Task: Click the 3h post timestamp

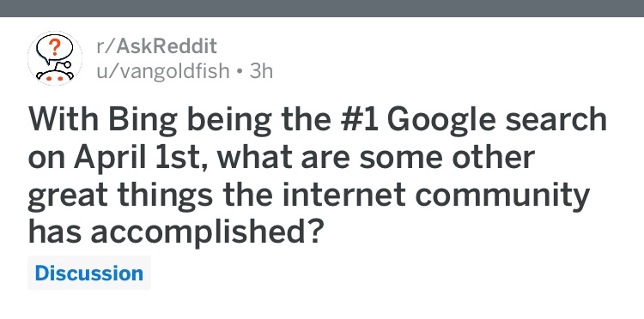Action: 261,71
